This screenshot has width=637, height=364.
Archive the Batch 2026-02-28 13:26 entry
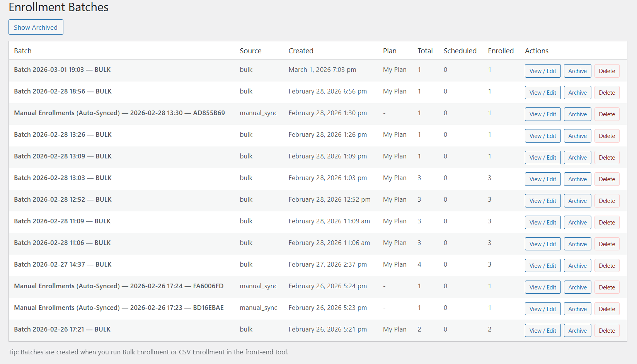(577, 136)
